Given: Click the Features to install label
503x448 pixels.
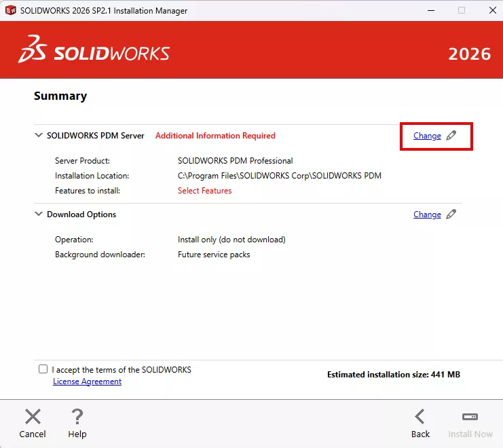Looking at the screenshot, I should tap(88, 191).
